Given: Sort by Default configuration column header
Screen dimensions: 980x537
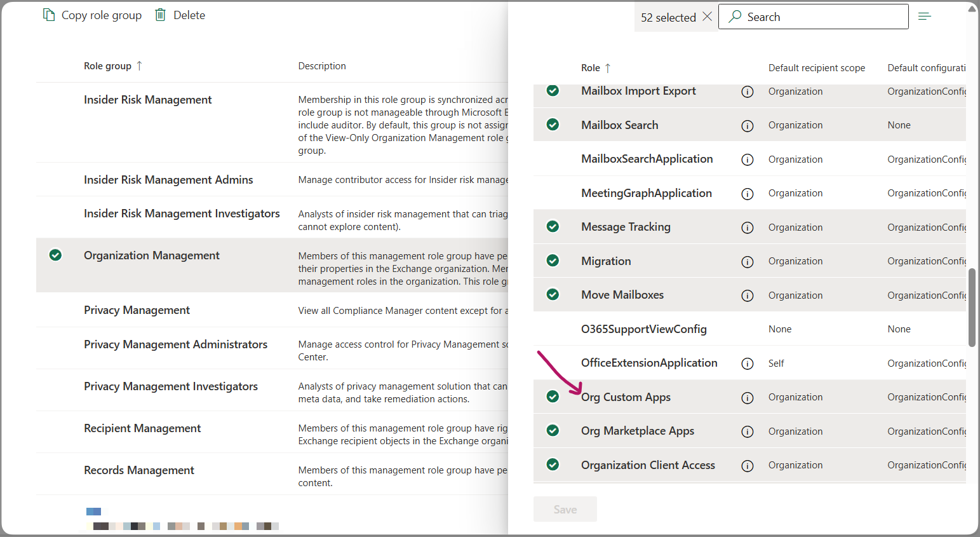Looking at the screenshot, I should point(927,68).
